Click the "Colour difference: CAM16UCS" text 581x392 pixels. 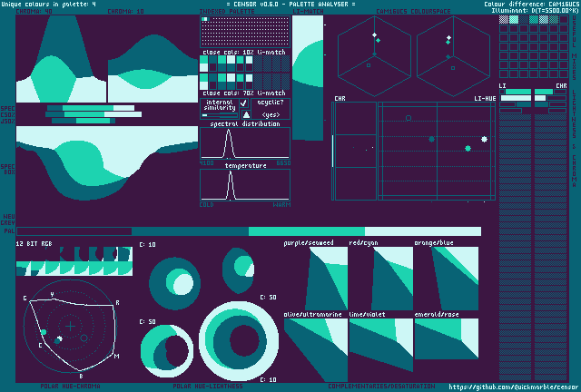click(531, 5)
